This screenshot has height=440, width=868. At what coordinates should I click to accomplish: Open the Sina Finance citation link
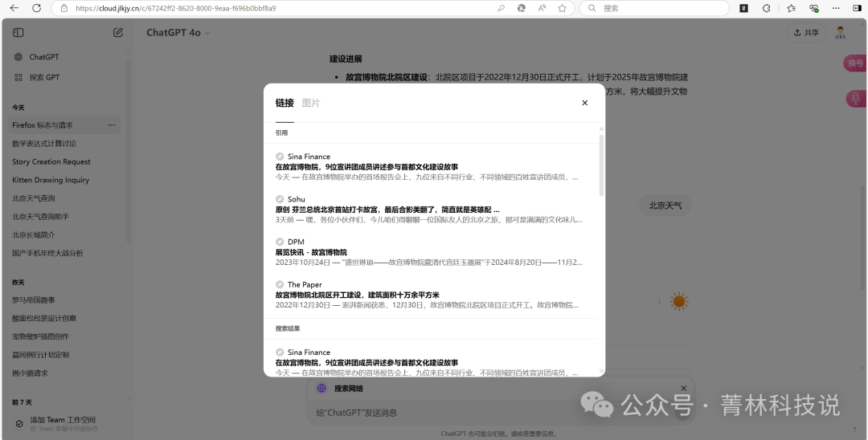(x=366, y=166)
